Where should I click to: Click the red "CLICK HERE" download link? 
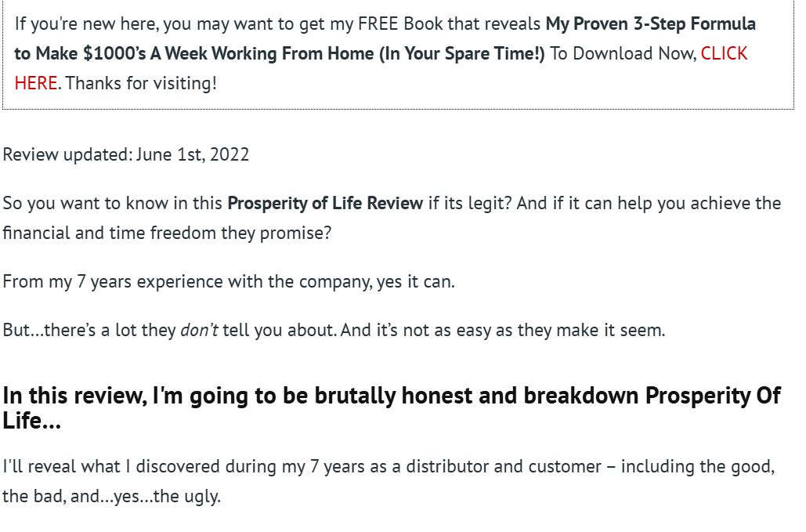coord(724,54)
